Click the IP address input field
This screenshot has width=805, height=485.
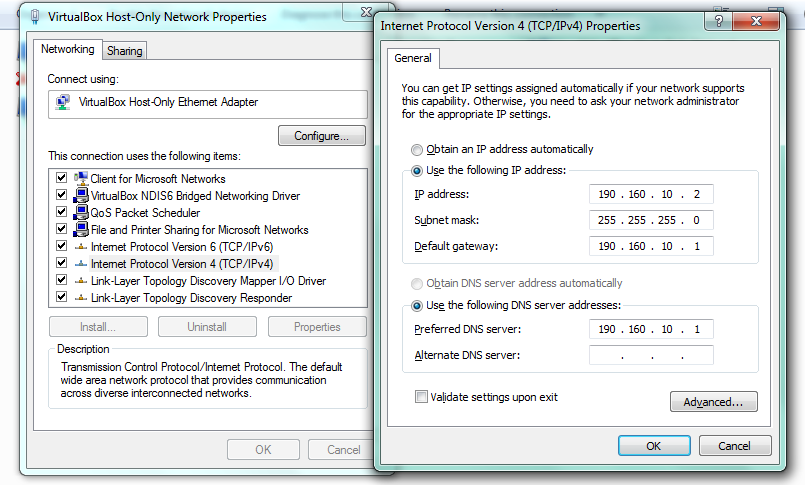click(651, 194)
